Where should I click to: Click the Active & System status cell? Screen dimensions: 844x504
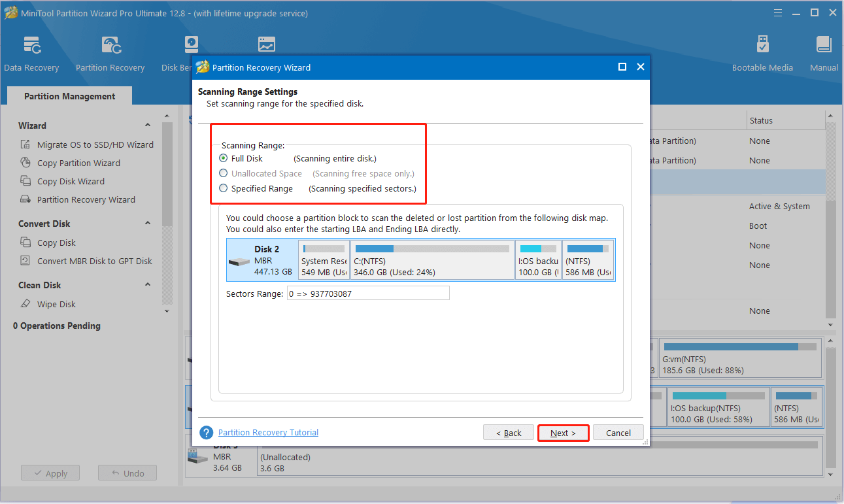pos(779,206)
